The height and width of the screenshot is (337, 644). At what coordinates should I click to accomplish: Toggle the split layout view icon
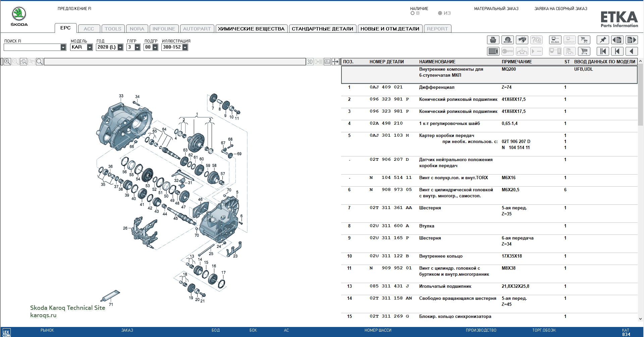[x=327, y=62]
